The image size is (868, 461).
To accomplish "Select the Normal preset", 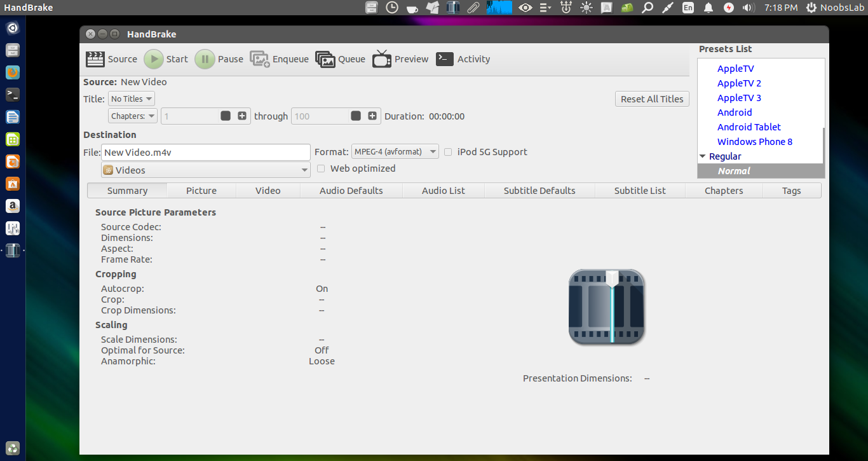I will coord(760,171).
